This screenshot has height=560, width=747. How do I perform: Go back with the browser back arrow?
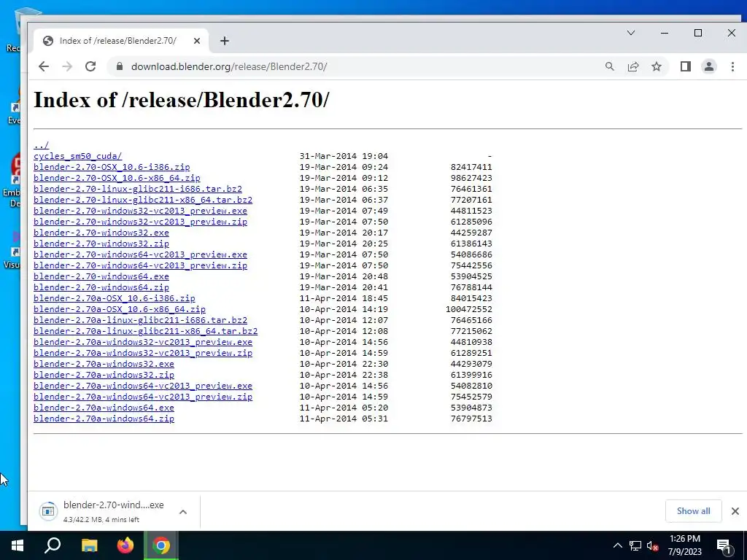coord(43,66)
